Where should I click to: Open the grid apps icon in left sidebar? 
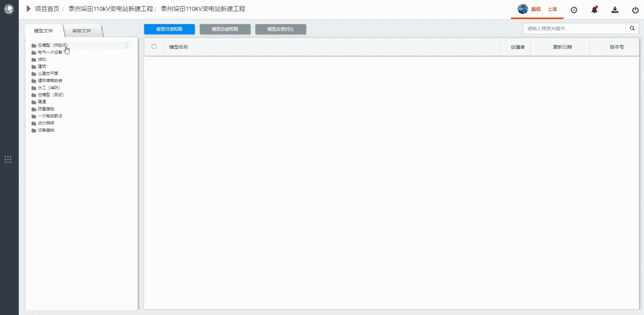(8, 159)
